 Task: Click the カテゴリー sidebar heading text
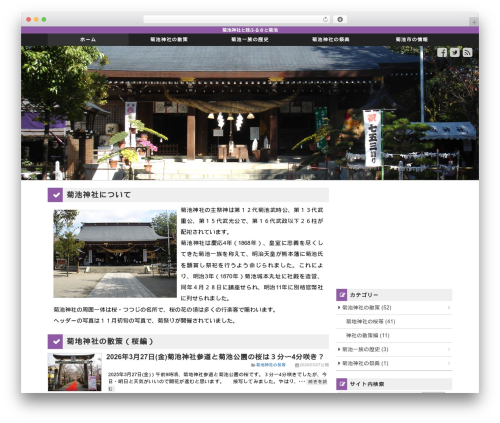(x=364, y=295)
